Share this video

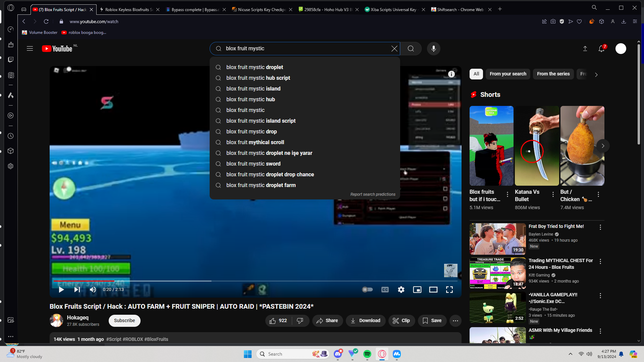(x=327, y=321)
